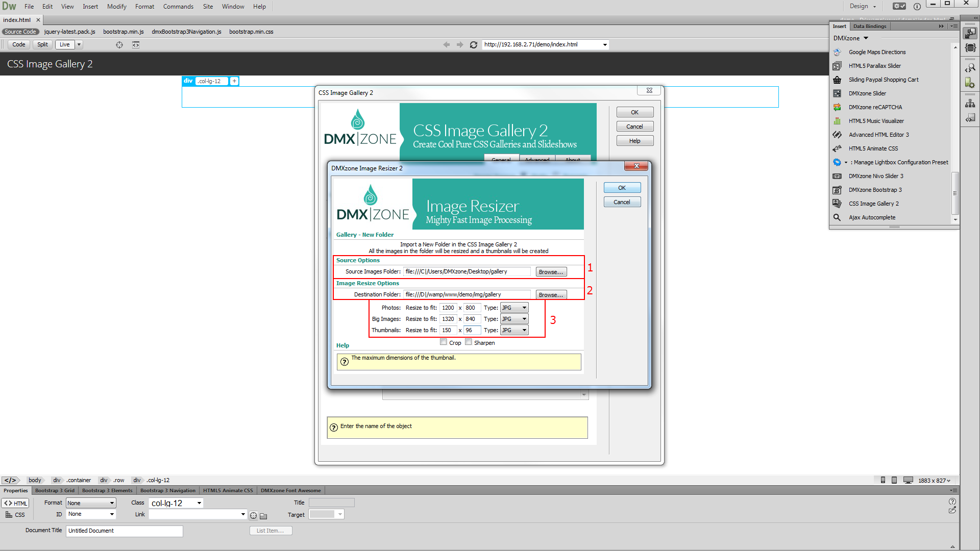This screenshot has height=551, width=980.
Task: Open the Format dropdown in Properties
Action: pyautogui.click(x=91, y=503)
